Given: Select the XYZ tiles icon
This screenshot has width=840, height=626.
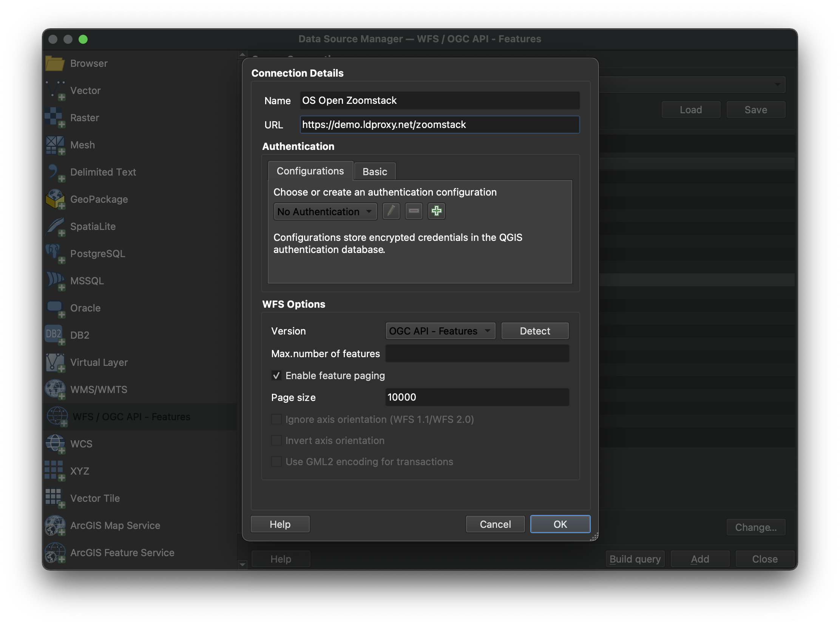Looking at the screenshot, I should pos(56,472).
